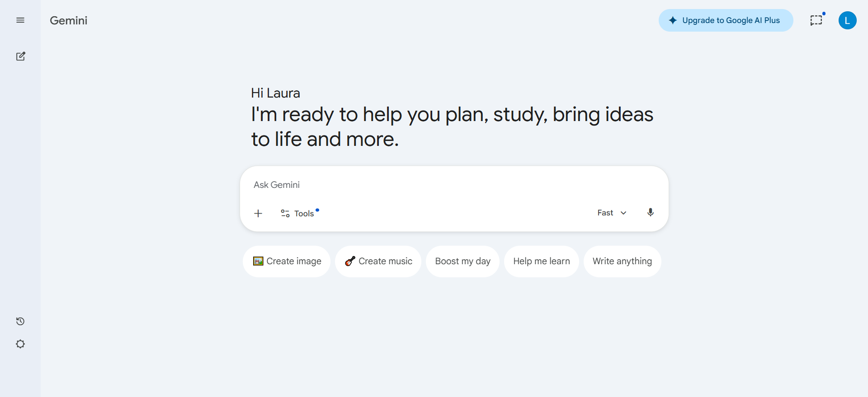
Task: Open the Laura account avatar
Action: (847, 20)
